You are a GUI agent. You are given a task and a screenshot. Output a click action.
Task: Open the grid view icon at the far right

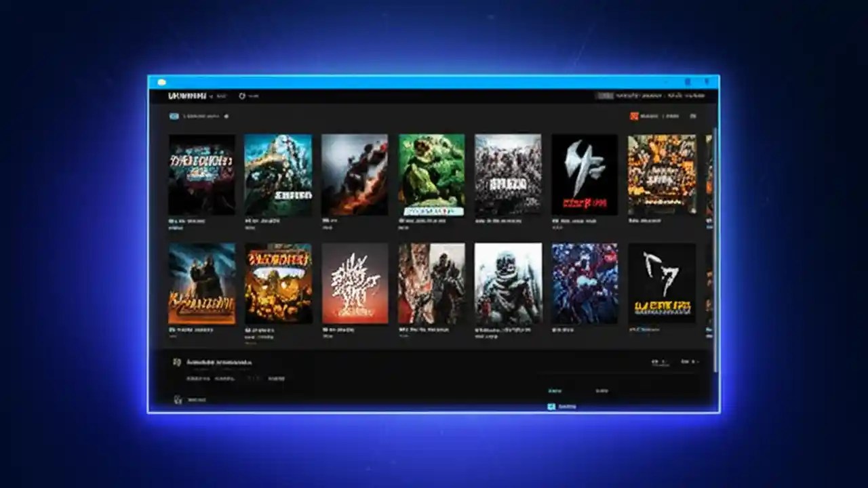pos(692,116)
